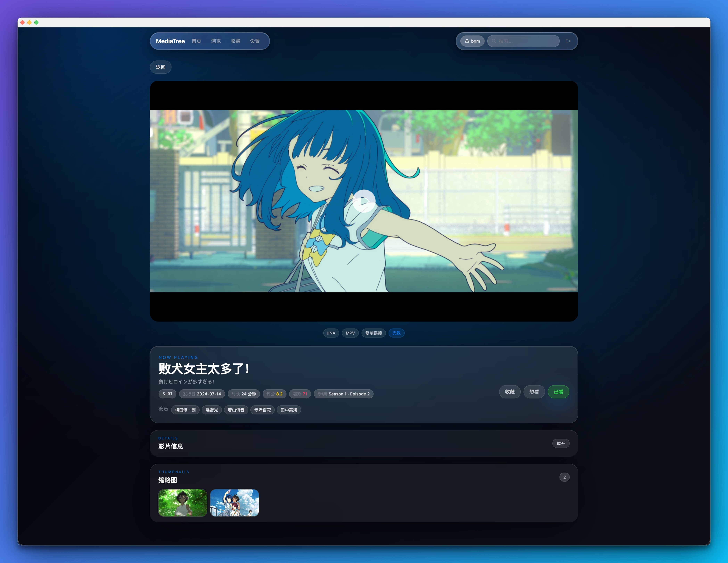
Task: Click the 缩略图 section heading
Action: click(x=168, y=480)
